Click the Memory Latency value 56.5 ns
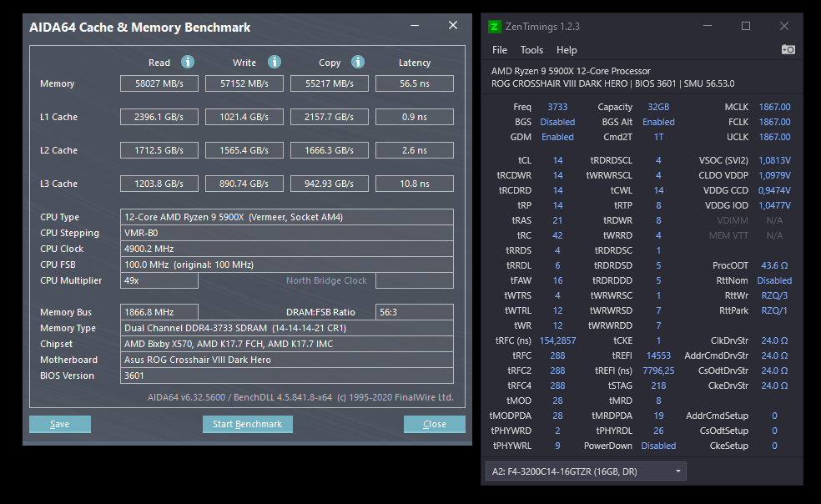The height and width of the screenshot is (504, 821). [414, 83]
